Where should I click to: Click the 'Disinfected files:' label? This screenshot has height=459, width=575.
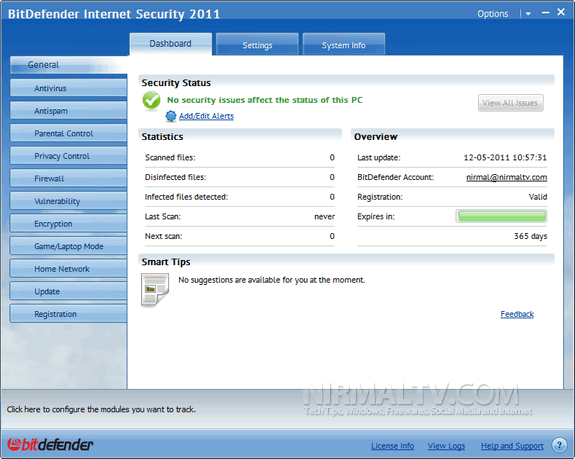pos(176,177)
